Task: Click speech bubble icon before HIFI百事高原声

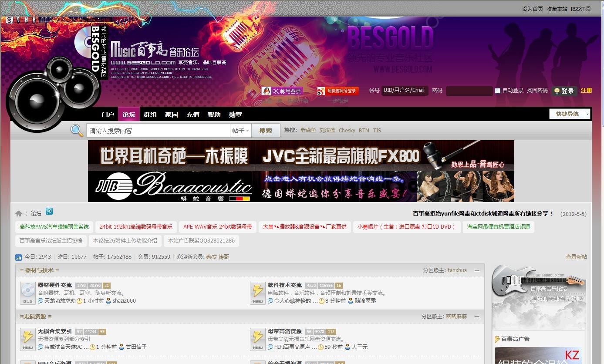Action: (x=270, y=347)
